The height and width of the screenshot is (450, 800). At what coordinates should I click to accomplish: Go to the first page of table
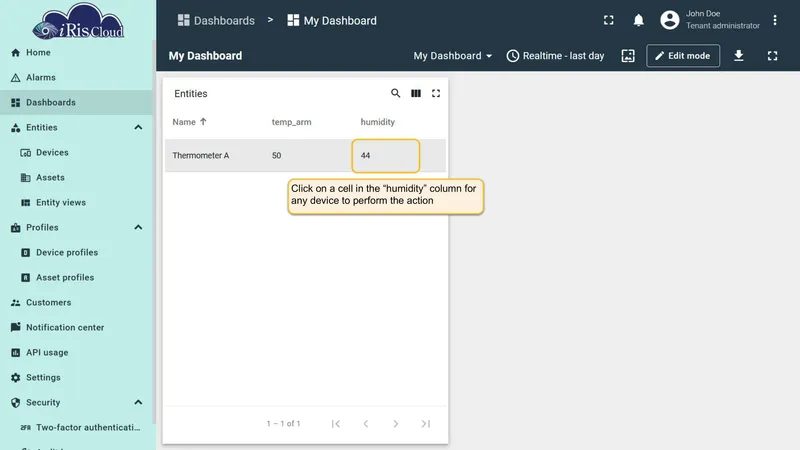point(336,423)
